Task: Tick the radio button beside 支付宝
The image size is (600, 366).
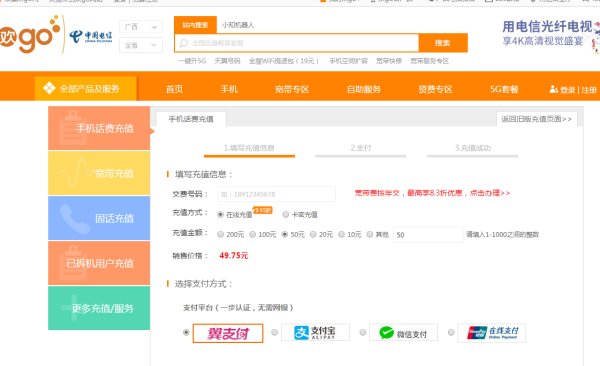Action: tap(274, 332)
